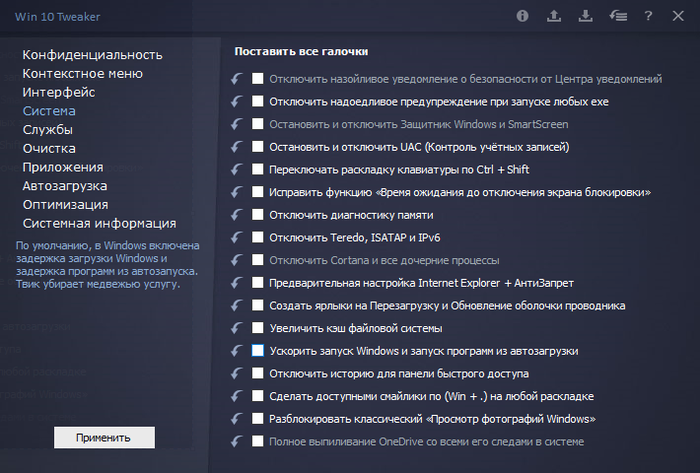Click the restore list arrow icon
The height and width of the screenshot is (473, 700).
[618, 16]
